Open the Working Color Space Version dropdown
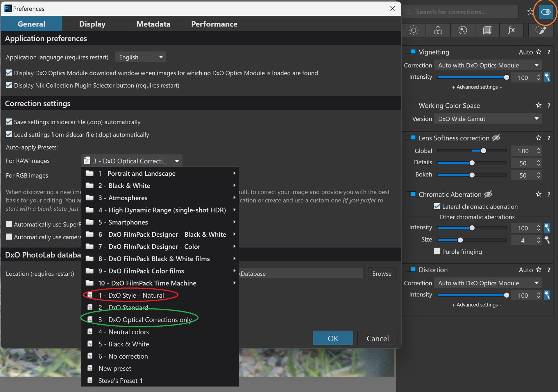The image size is (558, 392). click(x=488, y=119)
